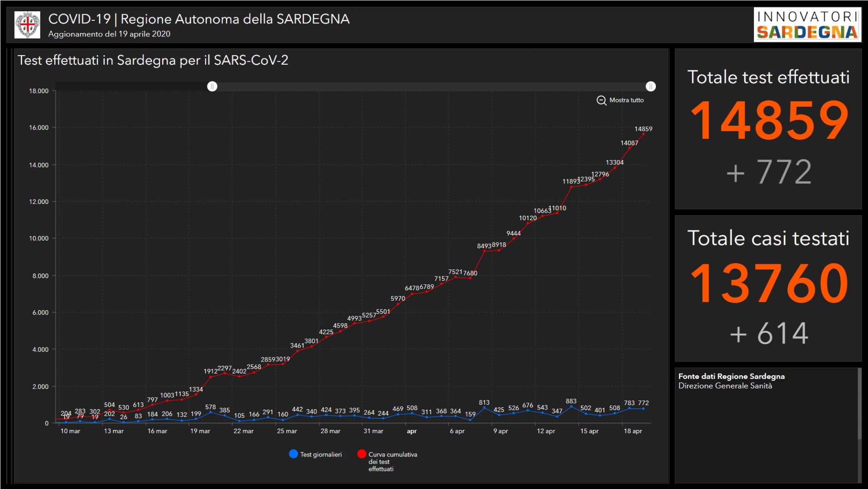Click the right handle of the range slider

point(650,86)
